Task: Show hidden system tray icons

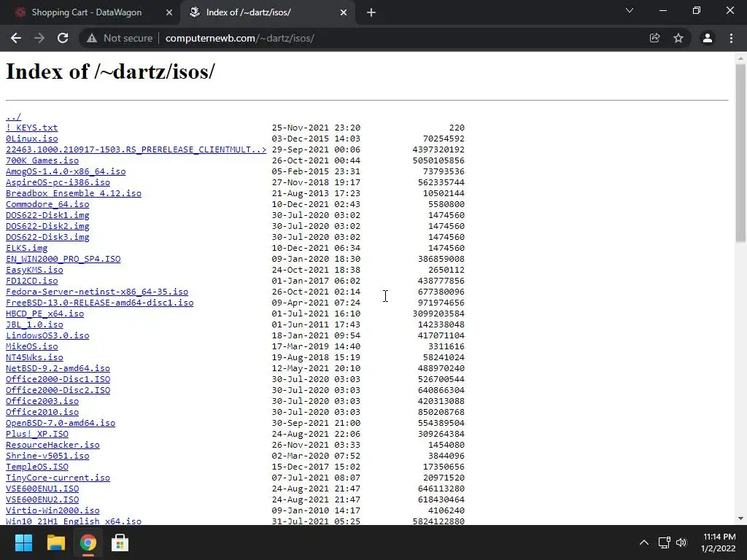Action: (643, 542)
